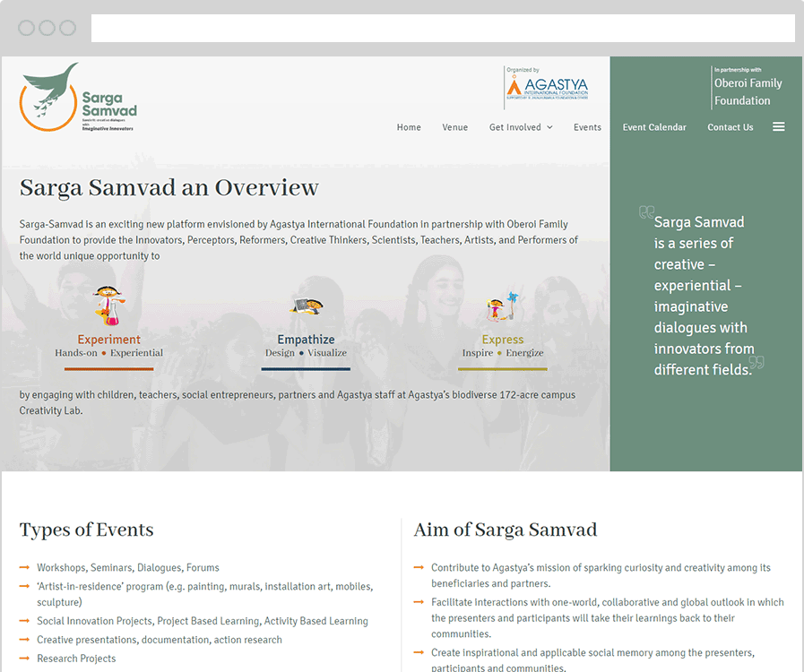This screenshot has height=672, width=804.
Task: Click the Experiment flask character icon
Action: [x=108, y=306]
